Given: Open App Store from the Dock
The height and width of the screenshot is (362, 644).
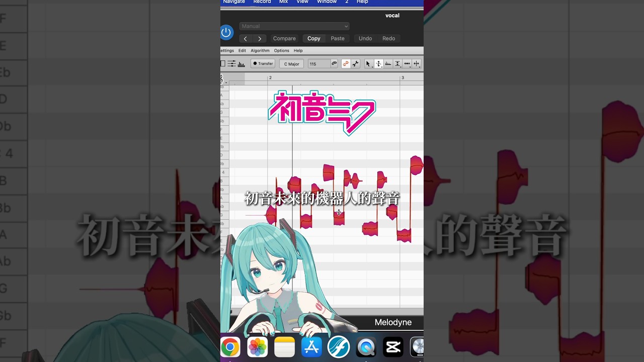Looking at the screenshot, I should pyautogui.click(x=311, y=347).
